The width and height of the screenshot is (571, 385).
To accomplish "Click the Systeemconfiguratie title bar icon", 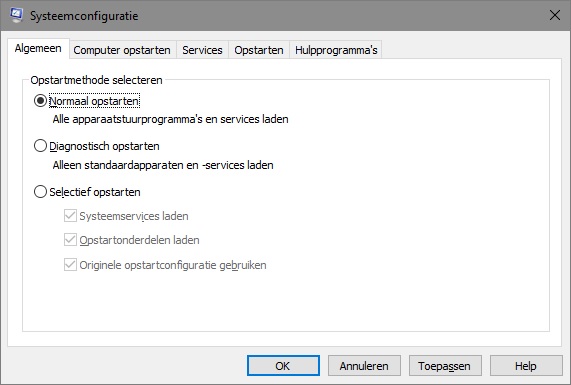I will tap(16, 15).
